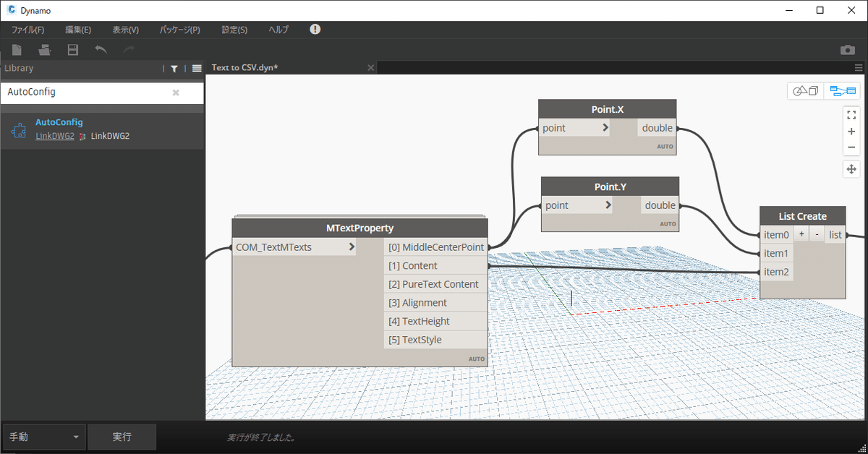Click the pan mode arrows icon
This screenshot has width=868, height=454.
(x=851, y=169)
